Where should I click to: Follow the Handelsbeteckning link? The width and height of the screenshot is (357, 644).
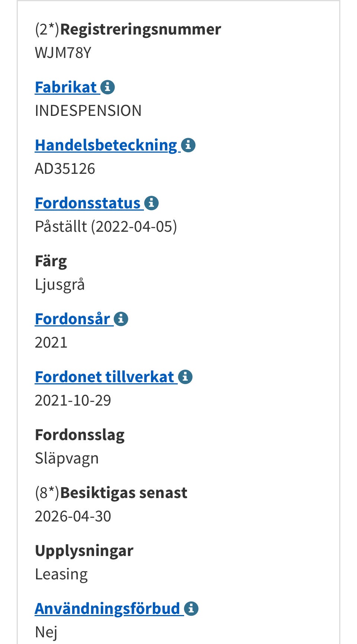click(106, 145)
